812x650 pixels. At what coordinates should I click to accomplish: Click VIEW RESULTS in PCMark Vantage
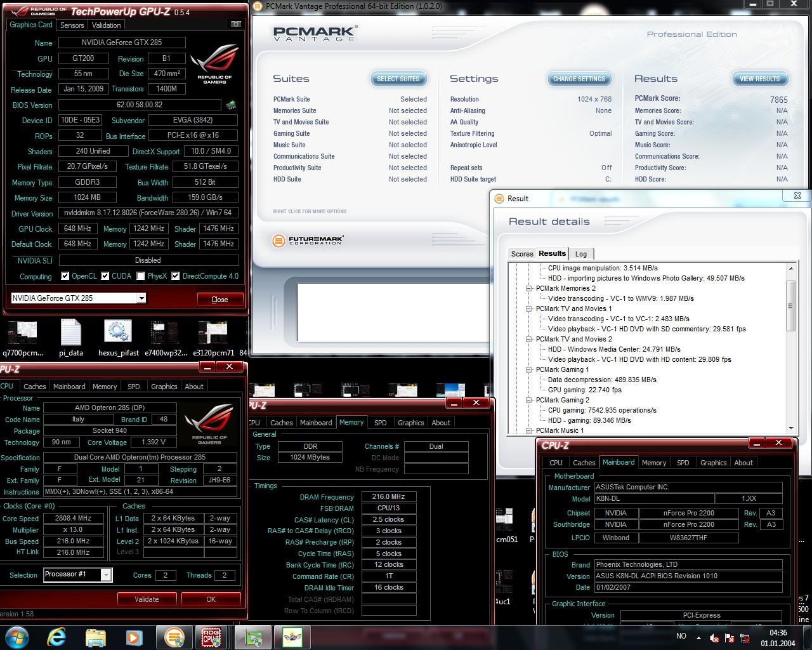point(759,79)
